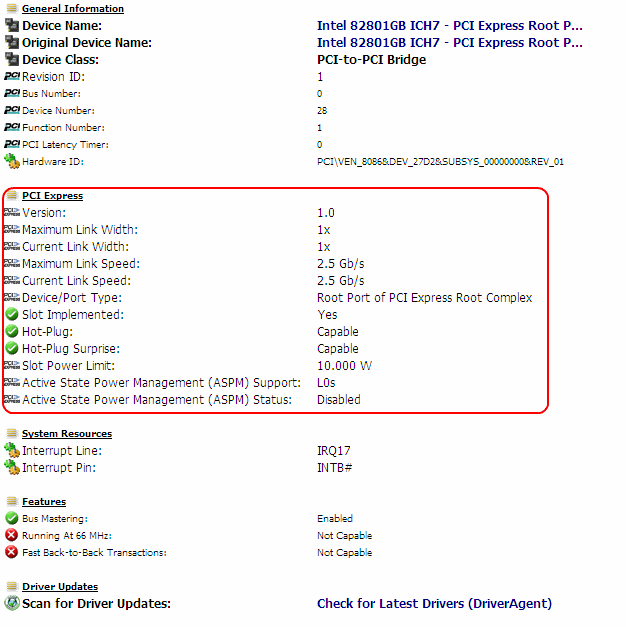Select the Running At 66 MHz label
This screenshot has height=627, width=626.
[67, 536]
